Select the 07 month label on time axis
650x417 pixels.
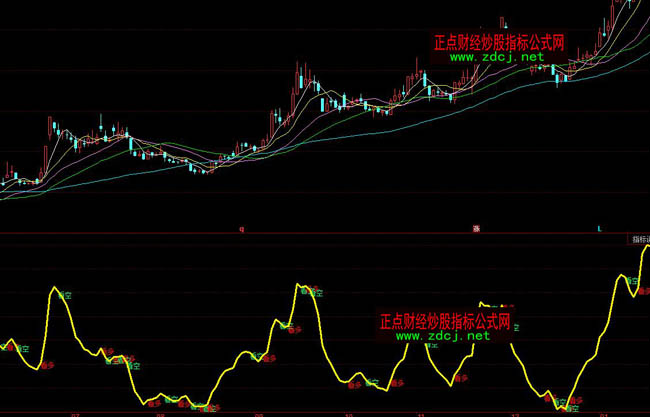click(x=74, y=412)
